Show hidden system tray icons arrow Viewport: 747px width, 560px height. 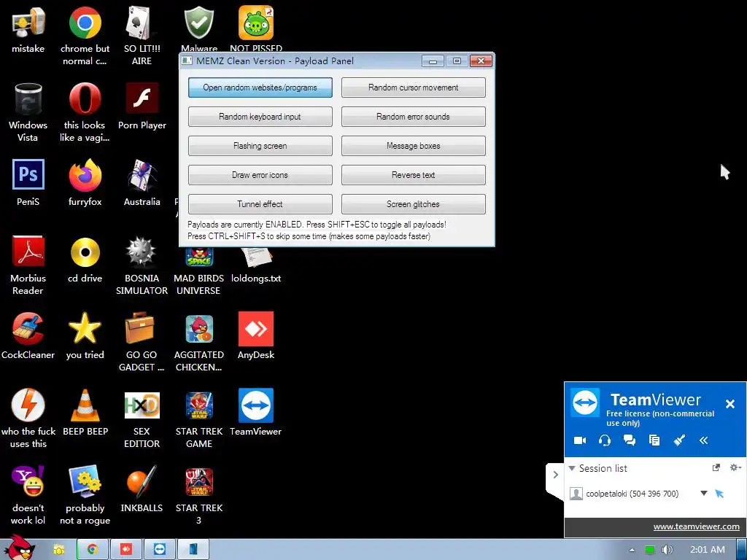coord(632,550)
